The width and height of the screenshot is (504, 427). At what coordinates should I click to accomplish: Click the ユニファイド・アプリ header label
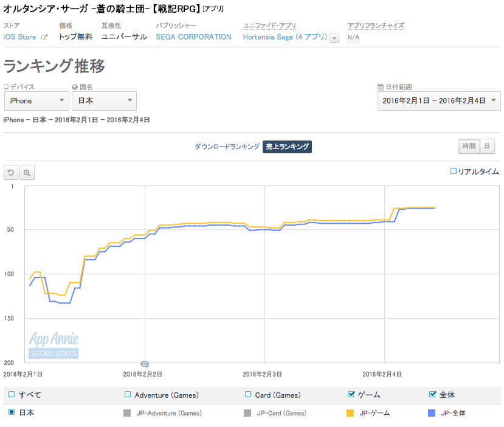point(269,26)
